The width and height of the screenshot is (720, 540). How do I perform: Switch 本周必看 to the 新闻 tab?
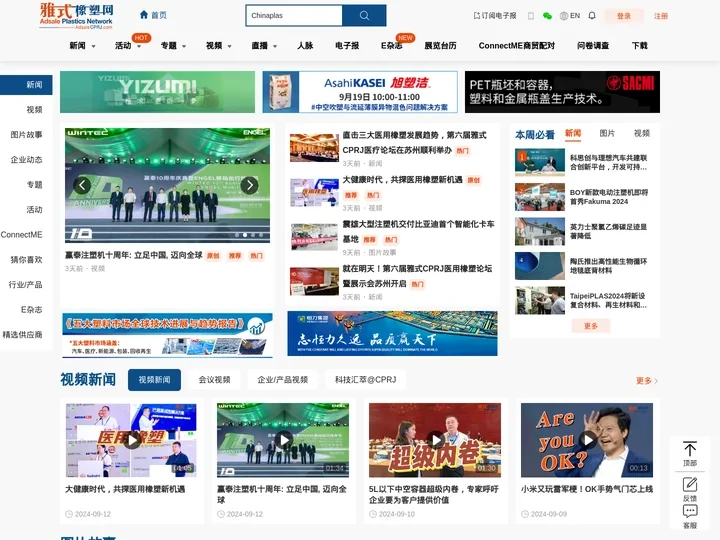573,133
